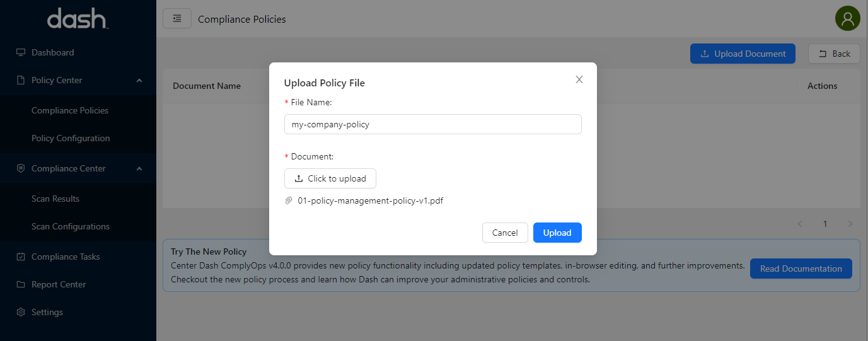
Task: Click the Compliance Tasks checklist icon
Action: click(21, 257)
